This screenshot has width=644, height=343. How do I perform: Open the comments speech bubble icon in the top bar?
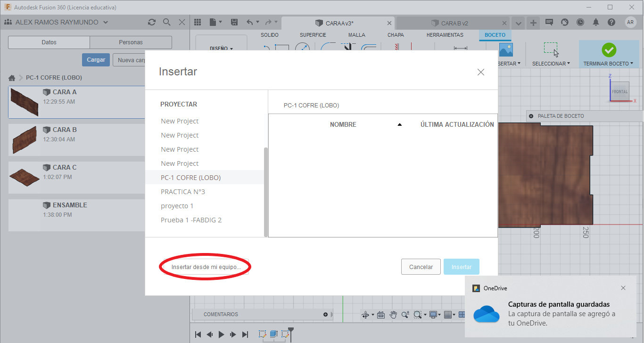(549, 22)
